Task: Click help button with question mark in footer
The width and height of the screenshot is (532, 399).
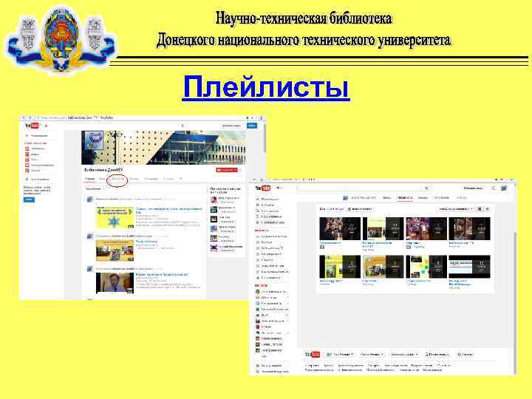Action: (x=465, y=354)
